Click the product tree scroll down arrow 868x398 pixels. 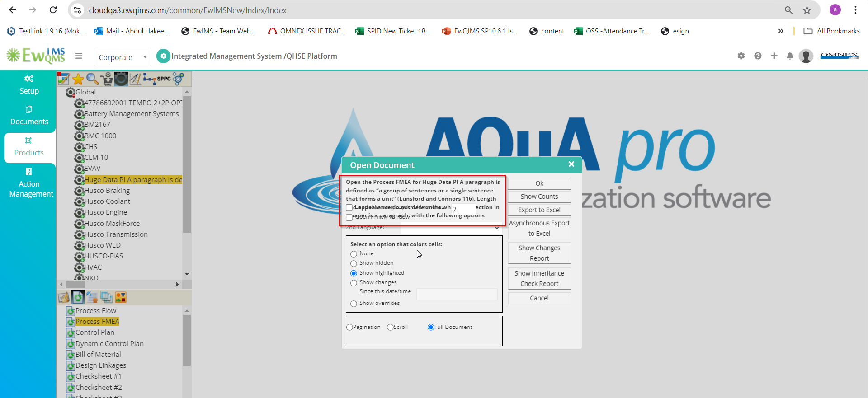click(x=187, y=274)
